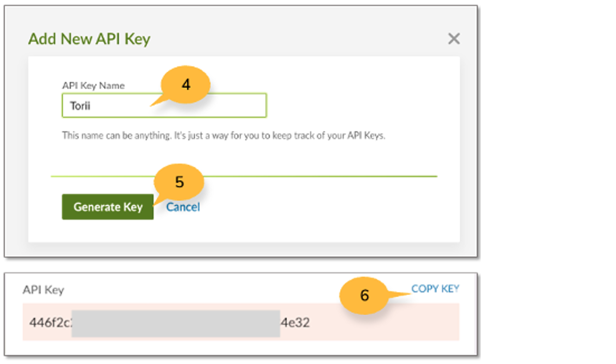This screenshot has width=616, height=364.
Task: Close the Add New API Key dialog
Action: [453, 39]
